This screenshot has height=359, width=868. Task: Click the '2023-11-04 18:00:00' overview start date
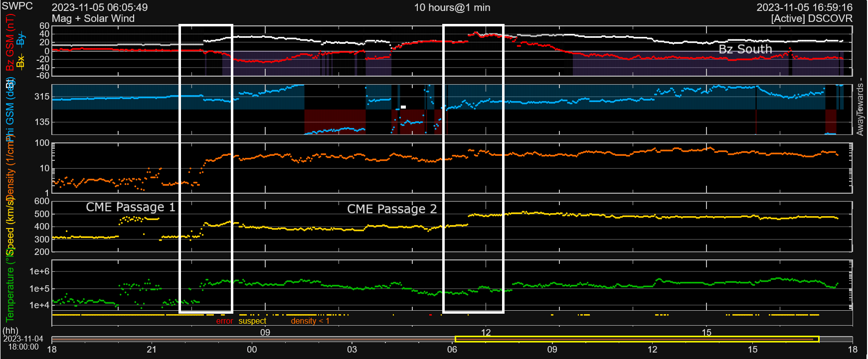[x=23, y=343]
